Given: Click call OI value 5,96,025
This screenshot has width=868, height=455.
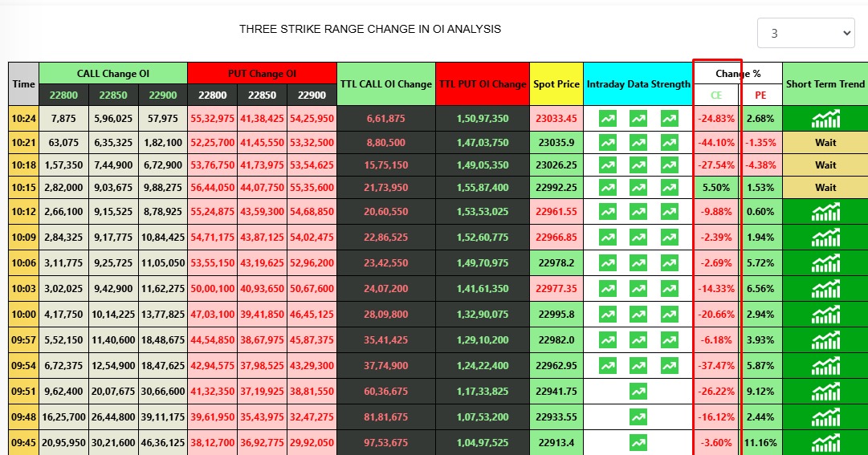Looking at the screenshot, I should (113, 119).
